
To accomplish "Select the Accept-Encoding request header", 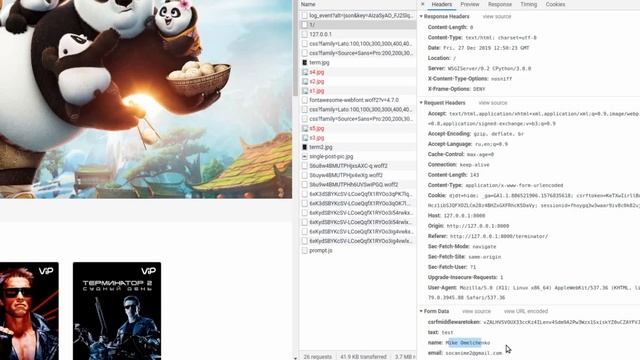I will coord(476,134).
